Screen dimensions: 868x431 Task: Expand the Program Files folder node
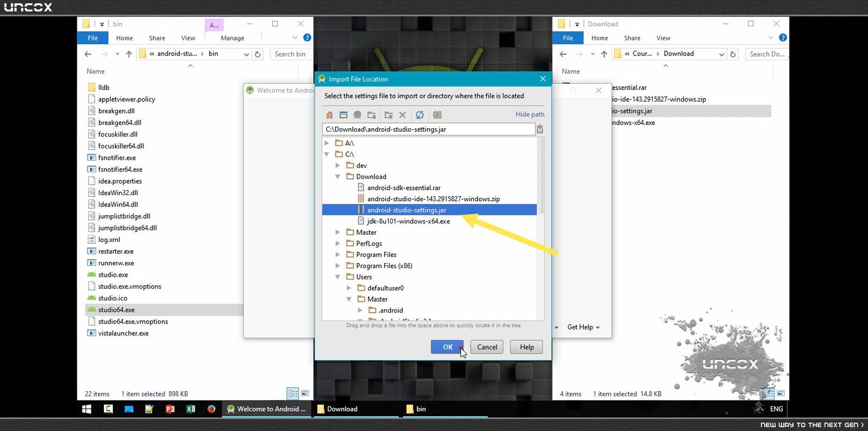tap(338, 254)
